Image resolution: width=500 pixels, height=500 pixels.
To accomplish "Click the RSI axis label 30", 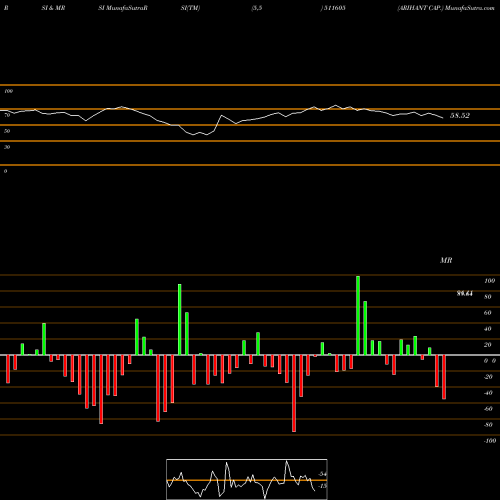I will click(7, 147).
